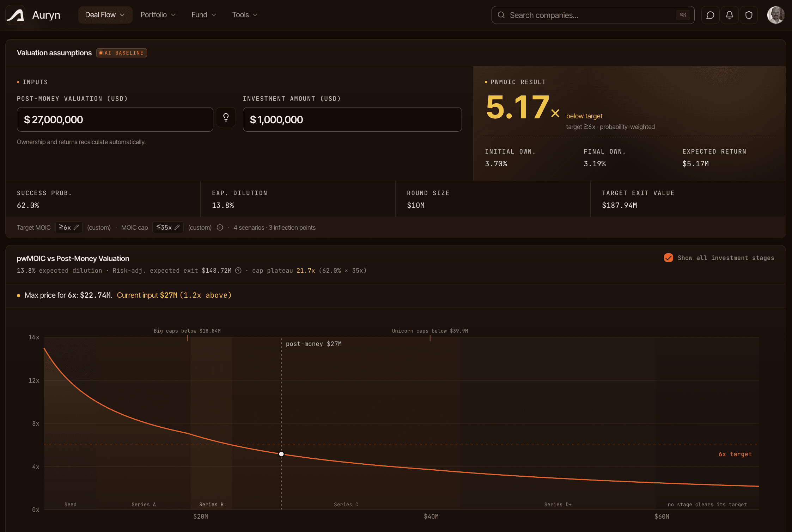Select the Seed stage label

click(x=71, y=505)
